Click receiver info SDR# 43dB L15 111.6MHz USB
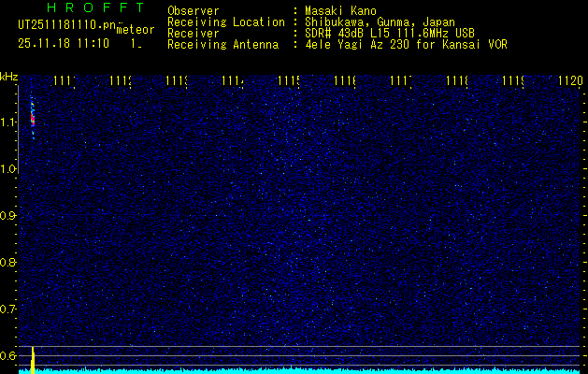588x374 pixels. [390, 34]
